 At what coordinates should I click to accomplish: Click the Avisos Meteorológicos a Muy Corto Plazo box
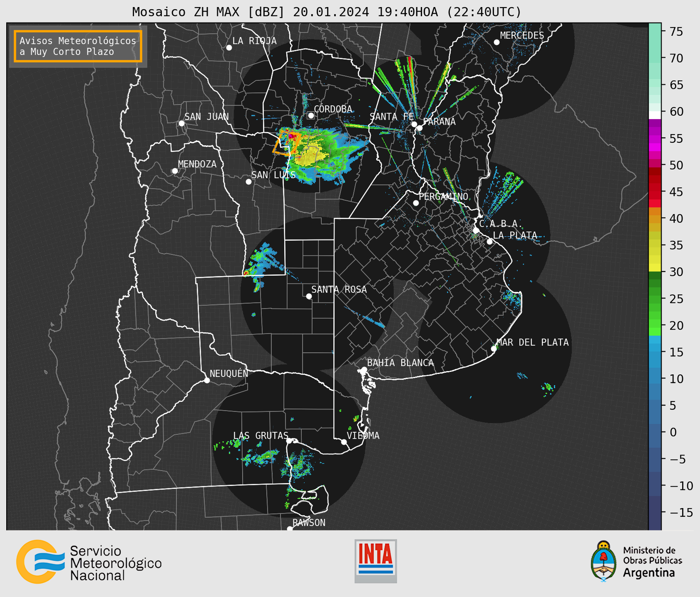78,46
